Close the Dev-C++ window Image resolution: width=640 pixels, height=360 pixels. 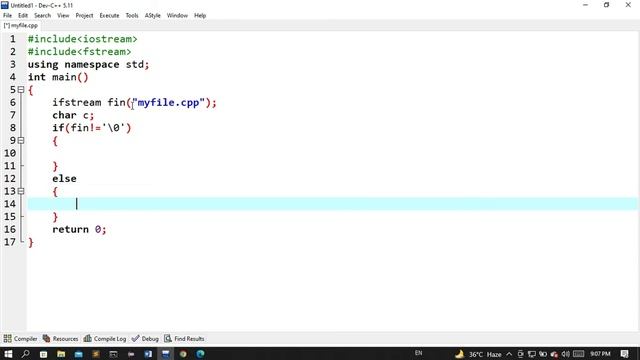pos(628,5)
